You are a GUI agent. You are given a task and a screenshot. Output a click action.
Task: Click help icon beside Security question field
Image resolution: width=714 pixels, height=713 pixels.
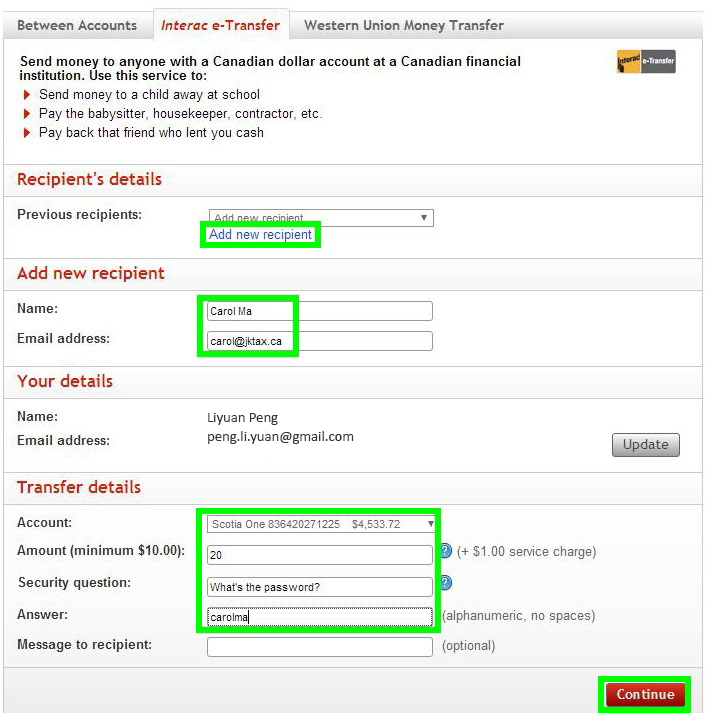(446, 583)
